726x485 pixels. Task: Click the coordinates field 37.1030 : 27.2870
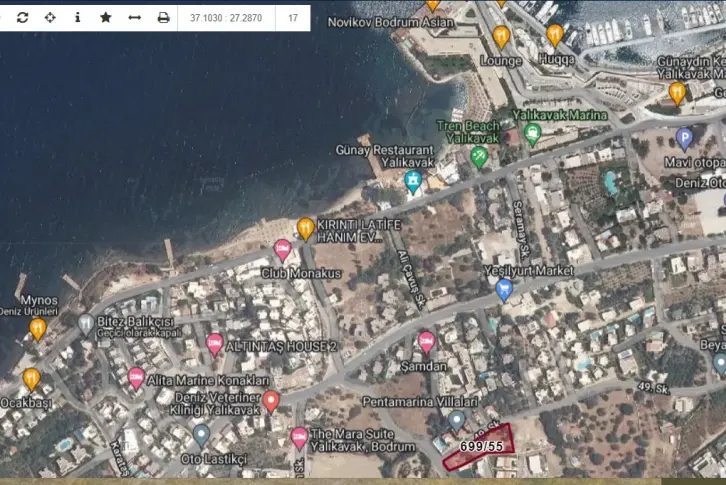click(x=226, y=18)
